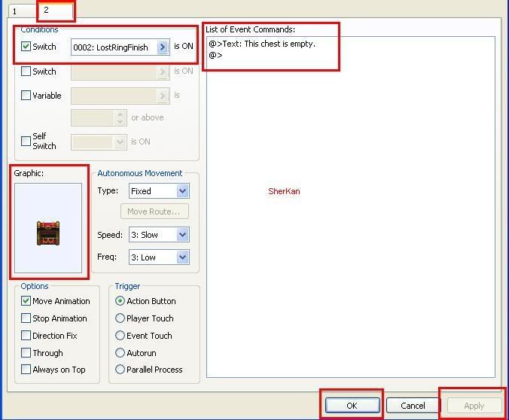Open switch picker arrow for LostRingFinish
Screen dimensions: 509x420
163,47
